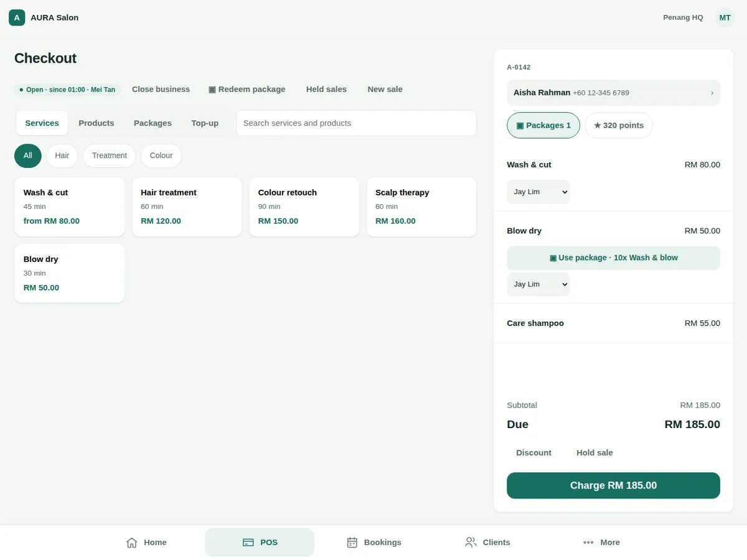Select the Care shampoo cart line

[x=614, y=324]
